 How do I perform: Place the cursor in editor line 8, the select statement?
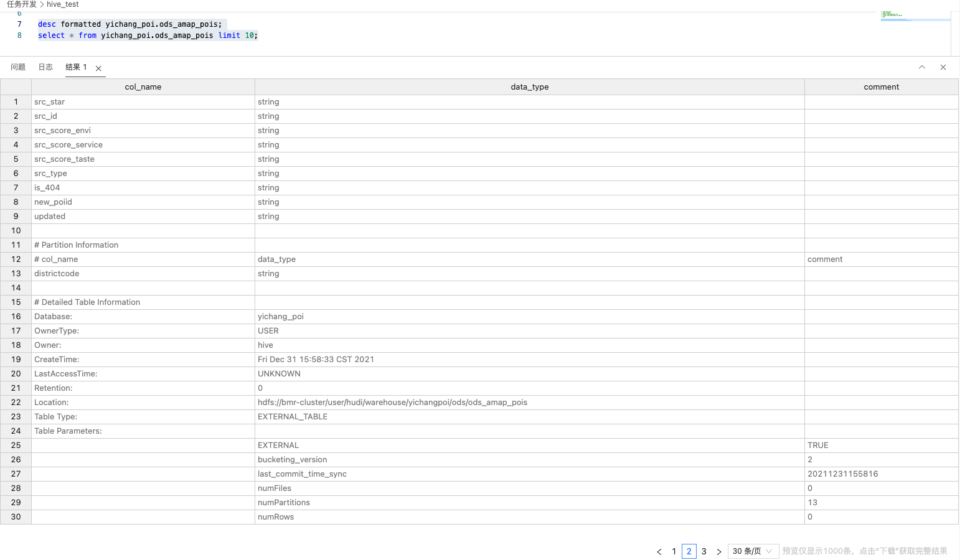click(x=148, y=35)
